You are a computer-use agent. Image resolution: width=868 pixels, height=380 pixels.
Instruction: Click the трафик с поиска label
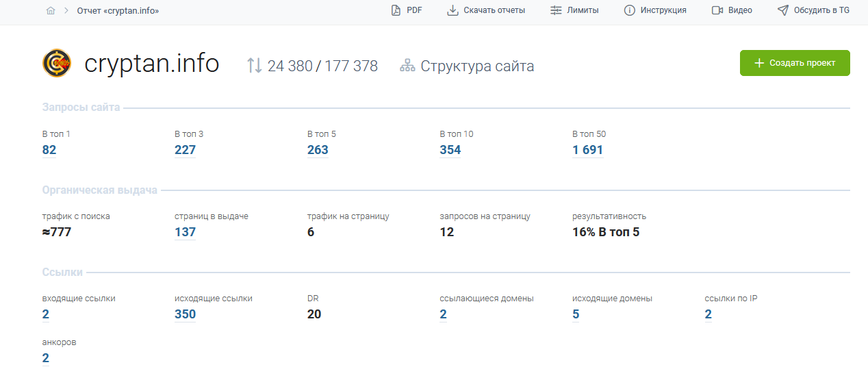[x=76, y=216]
